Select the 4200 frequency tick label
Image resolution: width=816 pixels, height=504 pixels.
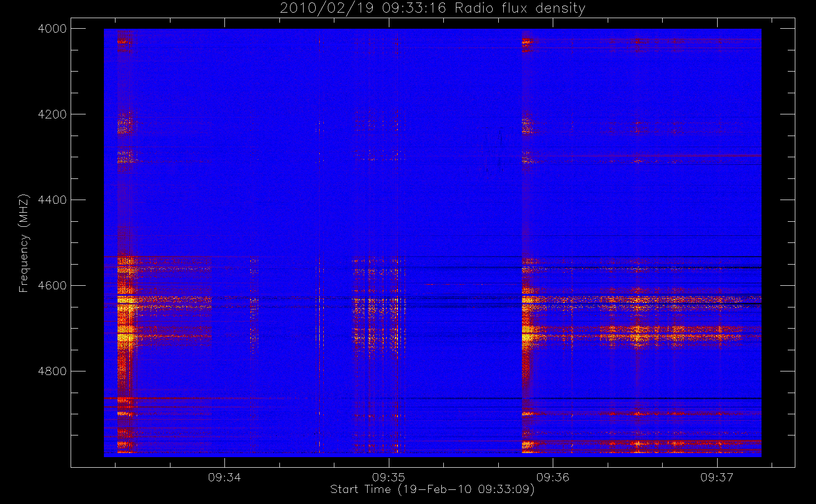point(52,114)
